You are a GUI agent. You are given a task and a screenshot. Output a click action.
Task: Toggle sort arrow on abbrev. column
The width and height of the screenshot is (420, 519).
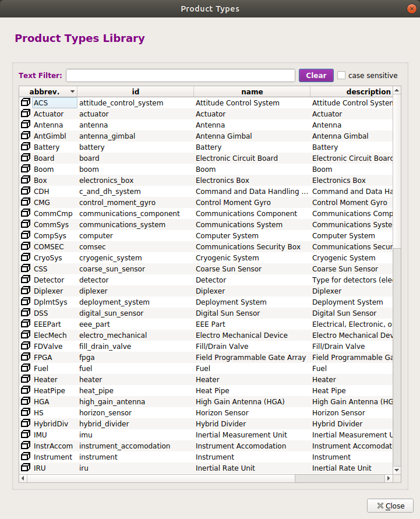72,91
